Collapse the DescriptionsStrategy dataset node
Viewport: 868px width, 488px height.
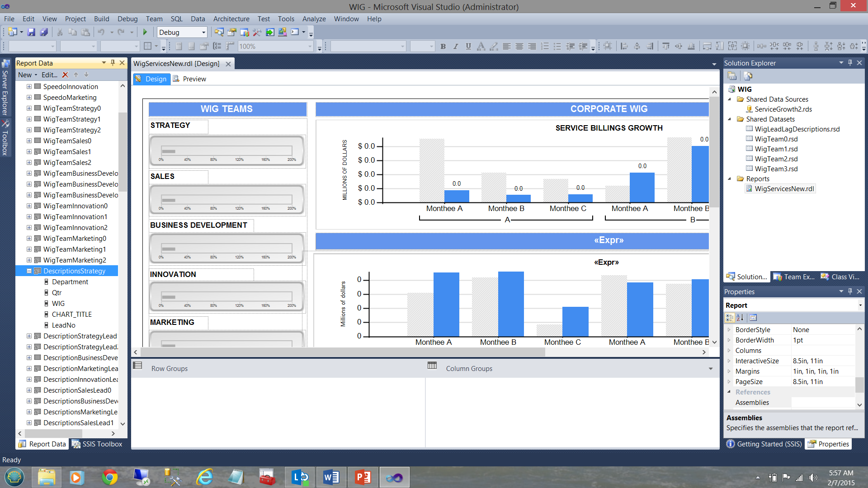29,271
